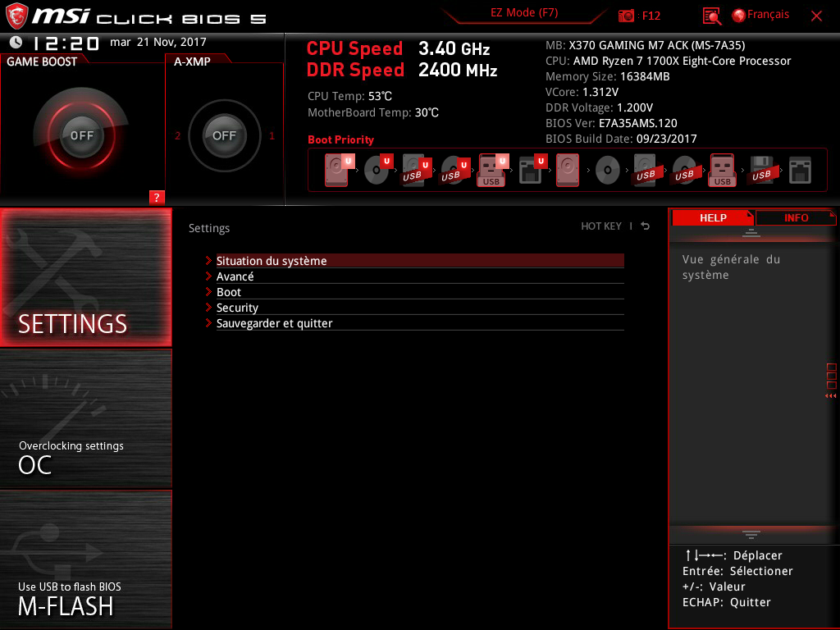Click the Settings breadcrumb heading

[x=209, y=228]
